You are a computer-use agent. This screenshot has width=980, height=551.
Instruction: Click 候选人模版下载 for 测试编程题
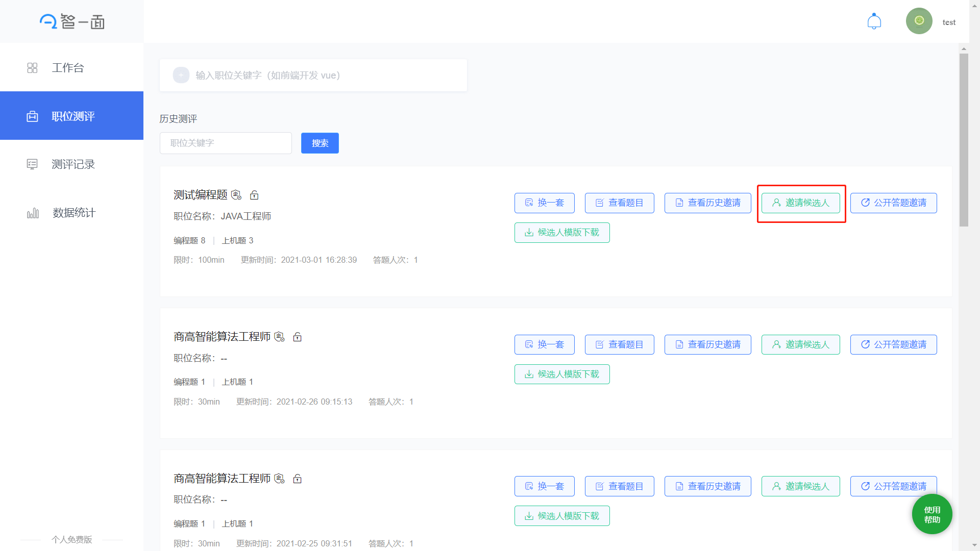point(562,232)
